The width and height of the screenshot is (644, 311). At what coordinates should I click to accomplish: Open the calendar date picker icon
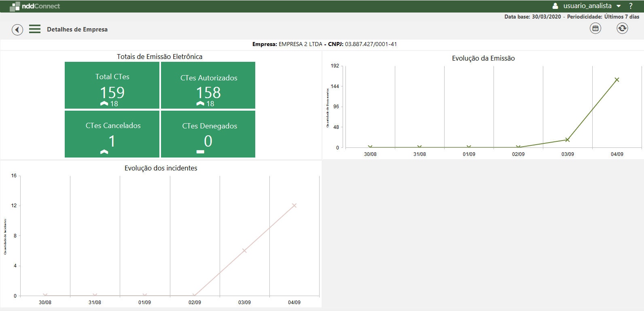tap(595, 28)
